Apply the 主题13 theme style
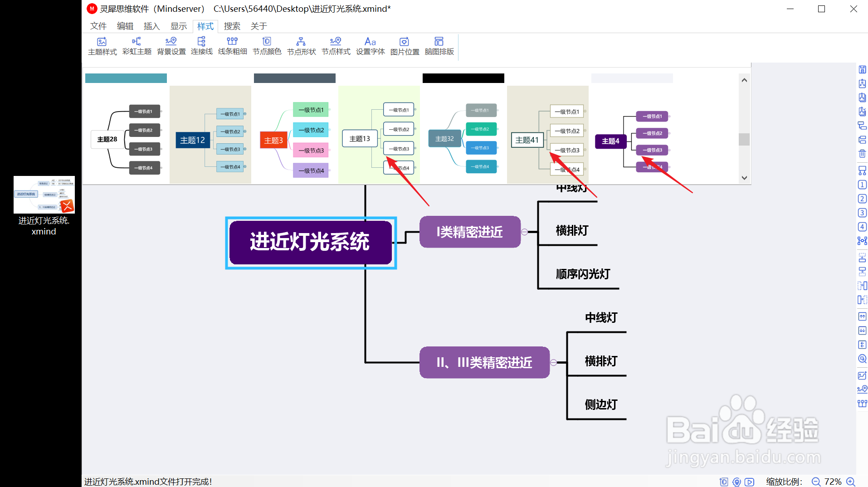 (379, 135)
